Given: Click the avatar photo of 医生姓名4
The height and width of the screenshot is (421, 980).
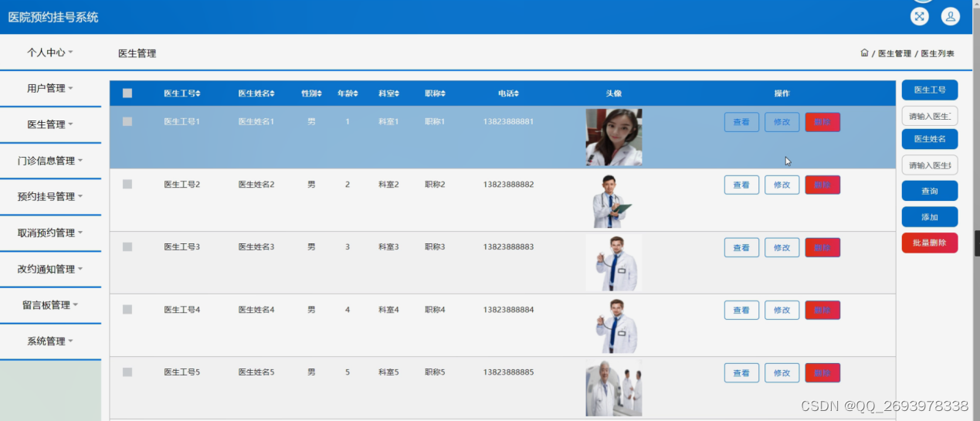Looking at the screenshot, I should 614,326.
